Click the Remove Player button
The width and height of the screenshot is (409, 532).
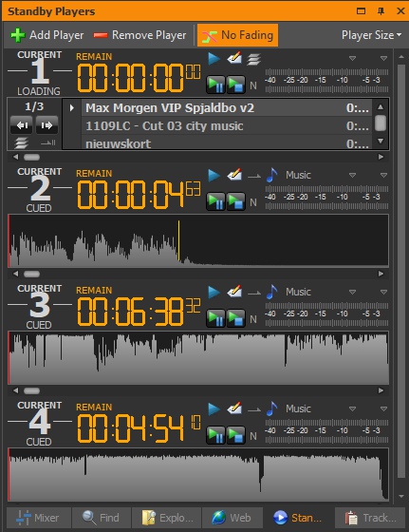coord(139,35)
